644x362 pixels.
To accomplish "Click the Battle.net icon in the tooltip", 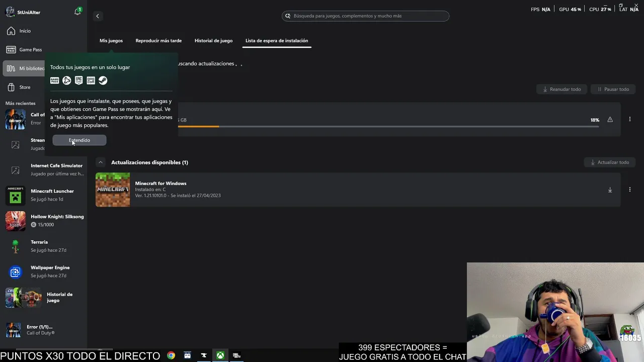I will (67, 80).
